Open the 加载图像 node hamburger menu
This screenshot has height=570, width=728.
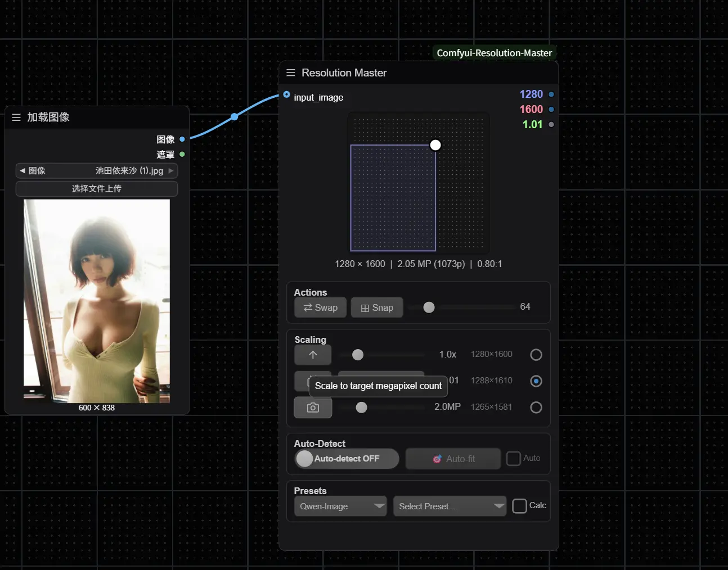coord(16,117)
